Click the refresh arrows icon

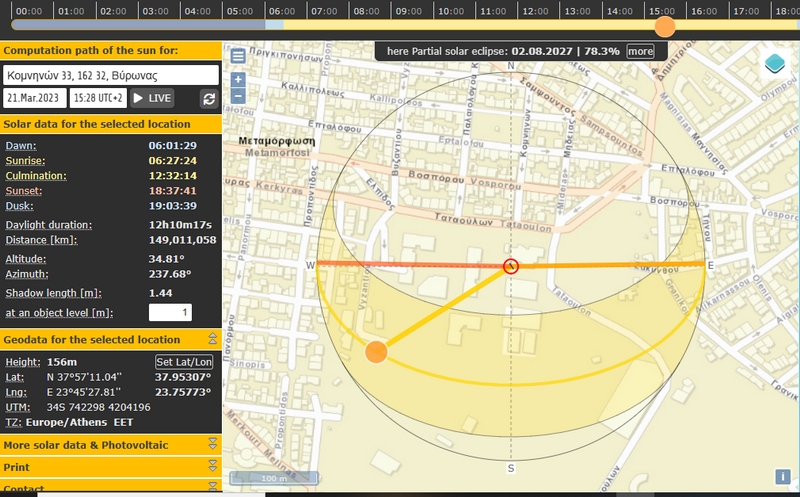[209, 98]
